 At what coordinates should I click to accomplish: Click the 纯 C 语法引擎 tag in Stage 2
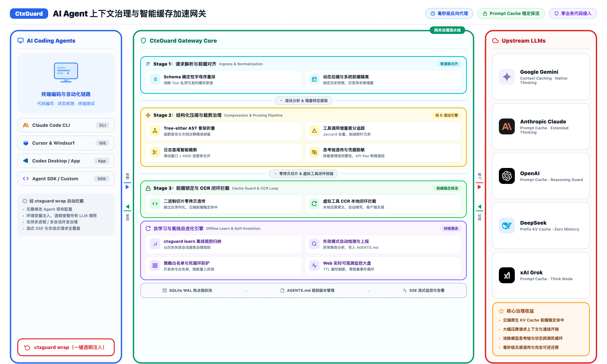[x=447, y=115]
